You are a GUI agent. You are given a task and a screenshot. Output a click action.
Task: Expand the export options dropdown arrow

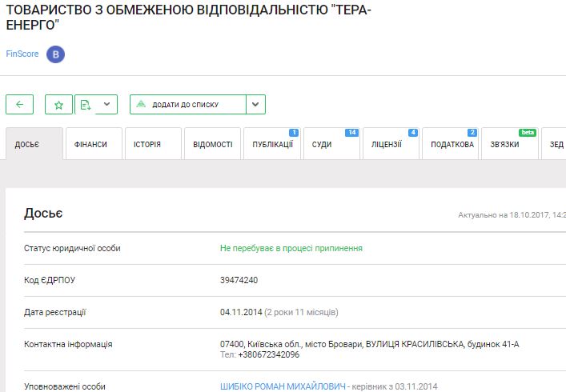click(108, 105)
